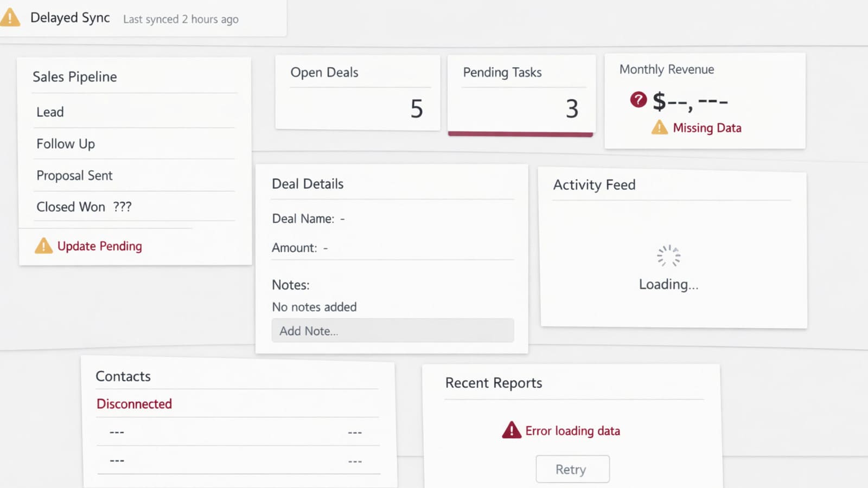868x488 pixels.
Task: Select the Proposal Sent pipeline stage
Action: (x=74, y=175)
